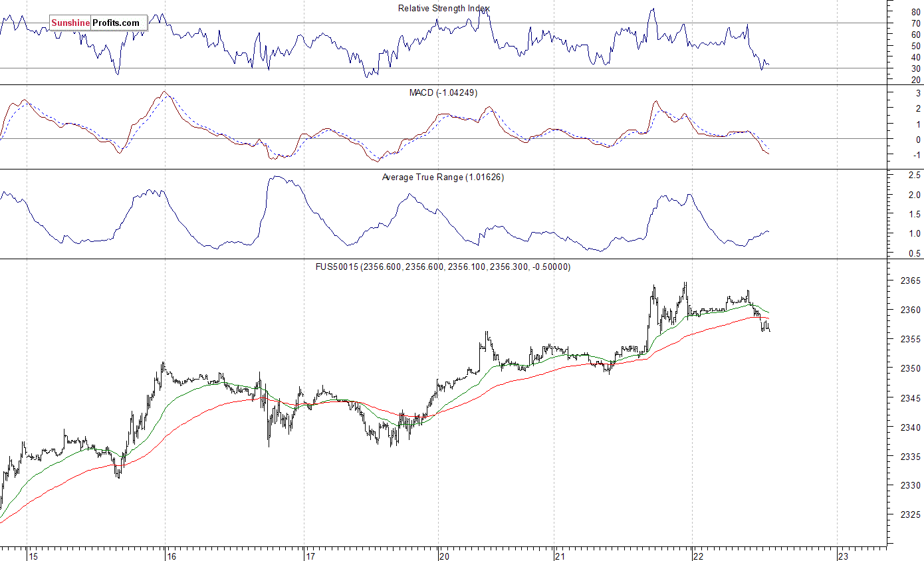Click the MACD axis value -1
The height and width of the screenshot is (561, 924).
916,156
